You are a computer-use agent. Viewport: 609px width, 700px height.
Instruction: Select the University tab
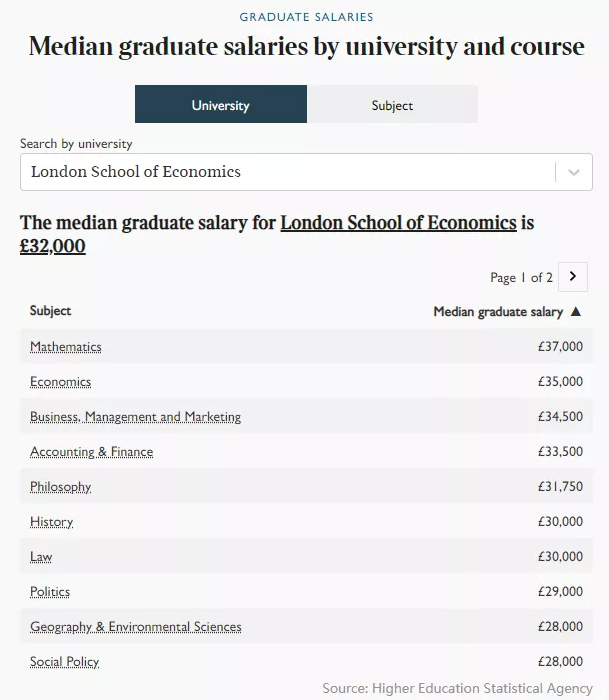pyautogui.click(x=221, y=105)
